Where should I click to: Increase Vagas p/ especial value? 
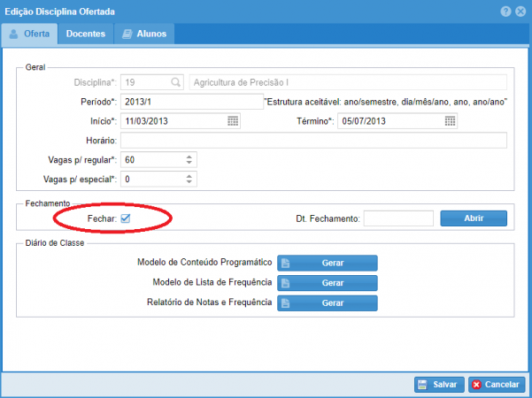(189, 176)
